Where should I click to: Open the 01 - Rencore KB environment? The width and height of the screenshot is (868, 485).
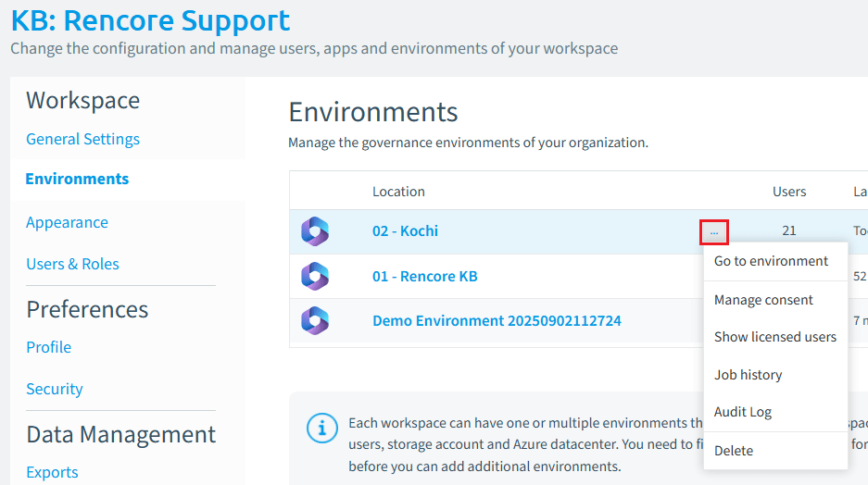click(x=424, y=276)
